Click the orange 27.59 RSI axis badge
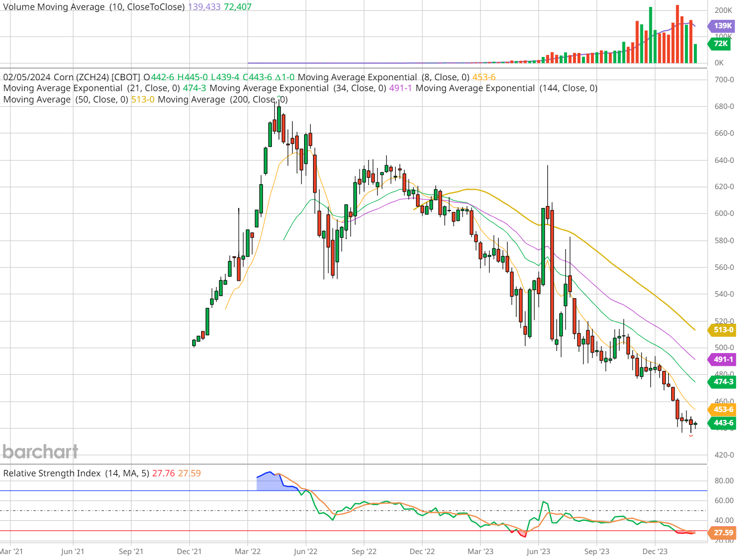 point(722,533)
